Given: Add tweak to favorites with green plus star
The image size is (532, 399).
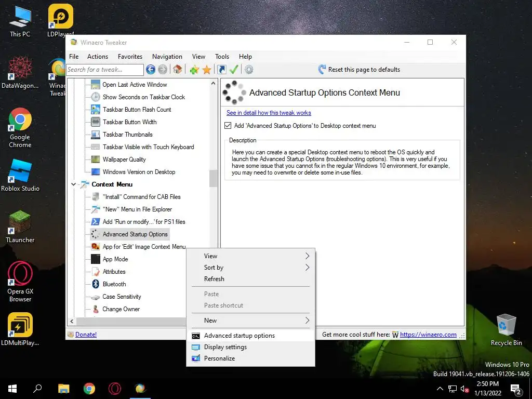Looking at the screenshot, I should (x=194, y=70).
